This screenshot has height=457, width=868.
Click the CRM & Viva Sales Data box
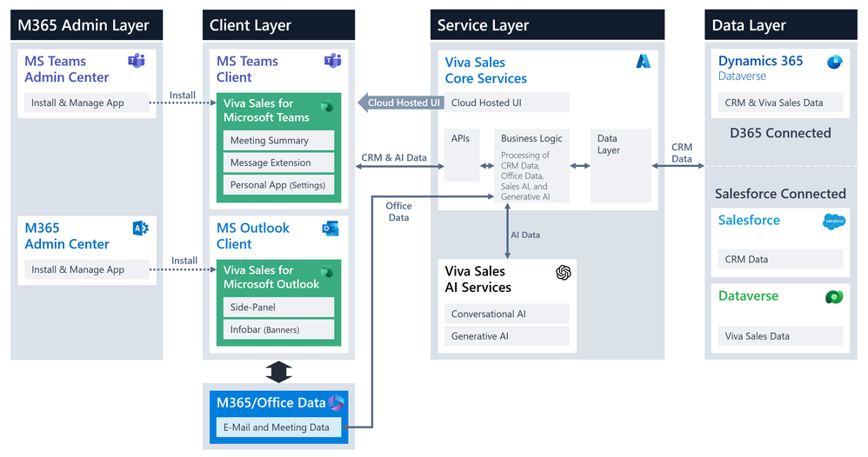click(x=780, y=103)
